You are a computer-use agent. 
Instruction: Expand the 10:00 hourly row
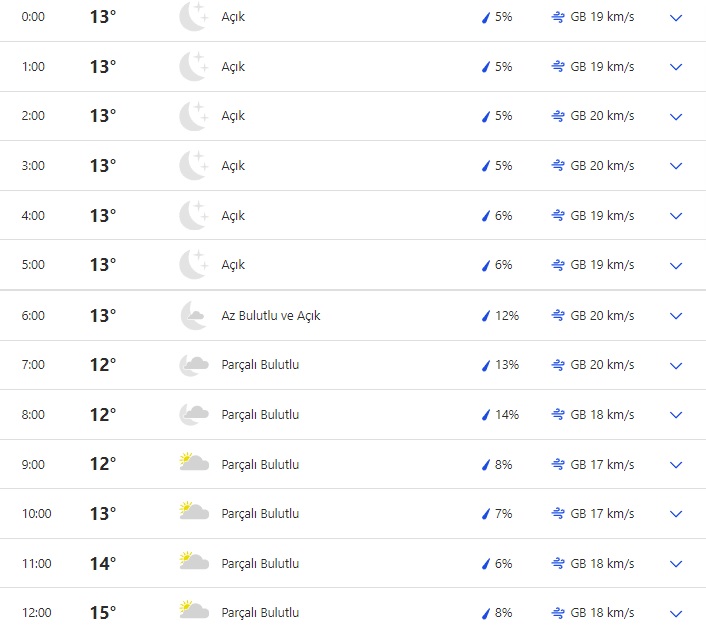(x=676, y=514)
